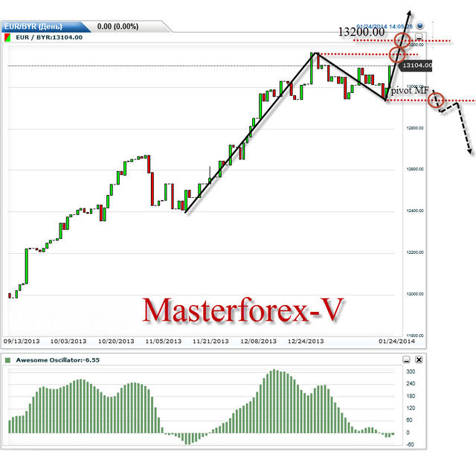Click the 240 oscillator scale label

tap(411, 384)
